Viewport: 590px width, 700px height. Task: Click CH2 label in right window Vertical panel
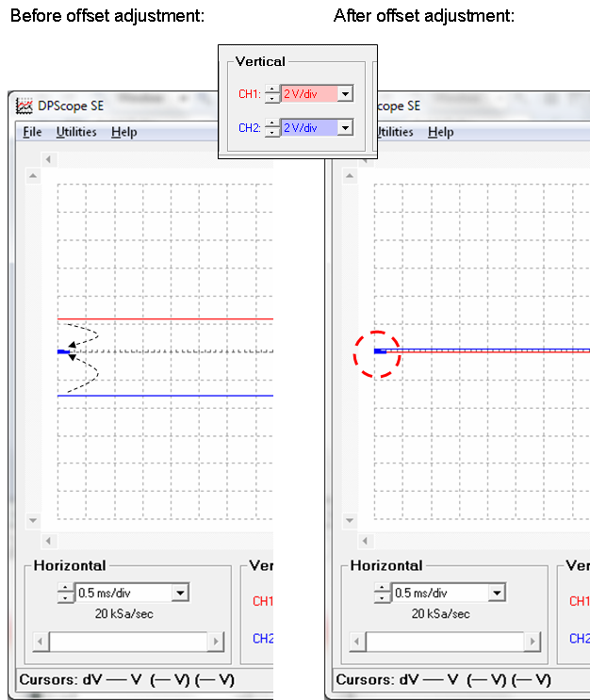[580, 639]
